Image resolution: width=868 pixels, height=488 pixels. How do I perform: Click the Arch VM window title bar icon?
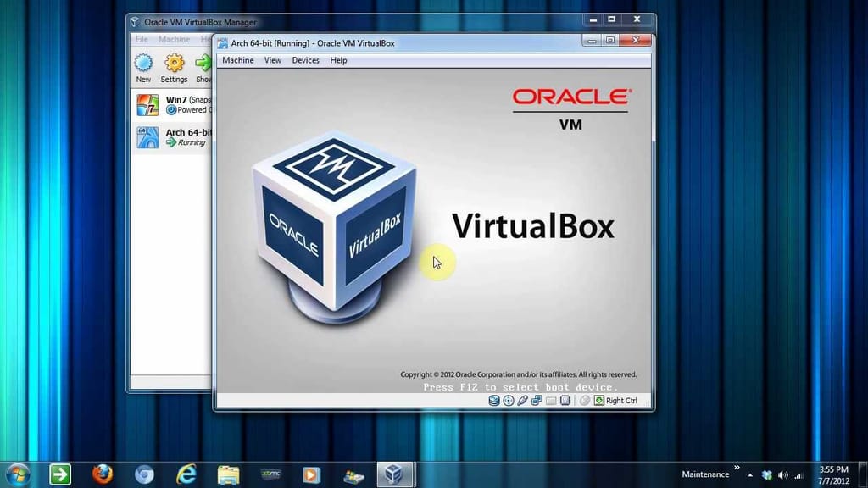click(223, 43)
